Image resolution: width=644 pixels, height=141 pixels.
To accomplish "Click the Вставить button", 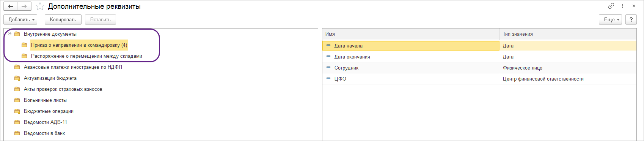I will 101,19.
